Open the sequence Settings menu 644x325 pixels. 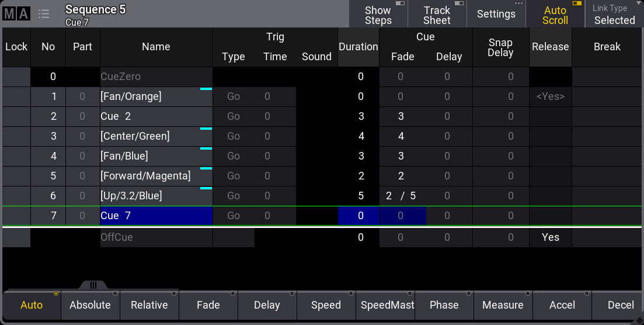[496, 15]
